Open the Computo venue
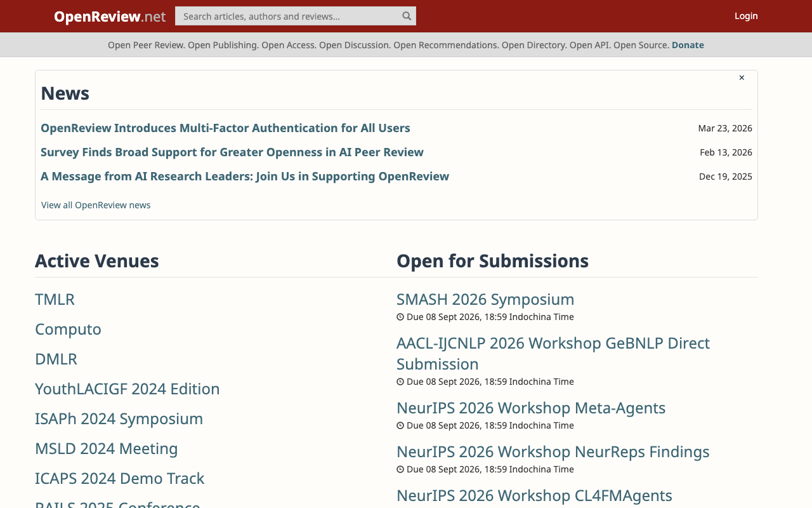Screen dimensions: 812x508 (x=68, y=329)
